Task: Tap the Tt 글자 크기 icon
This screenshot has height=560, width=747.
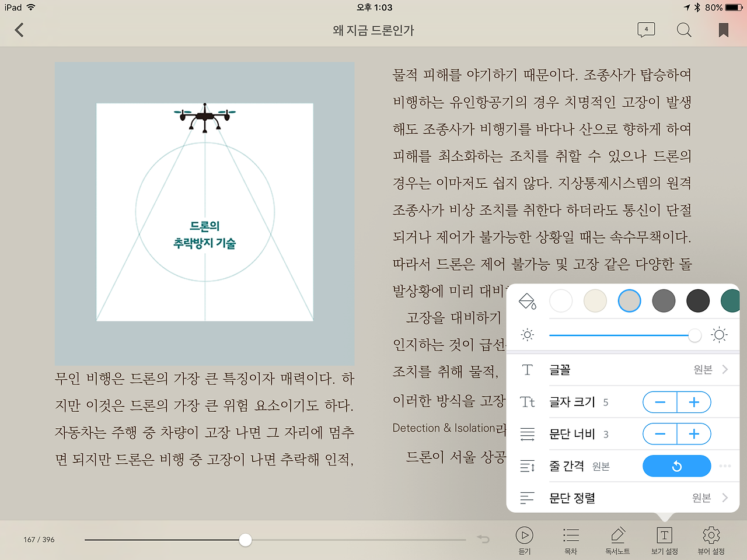Action: click(x=528, y=402)
